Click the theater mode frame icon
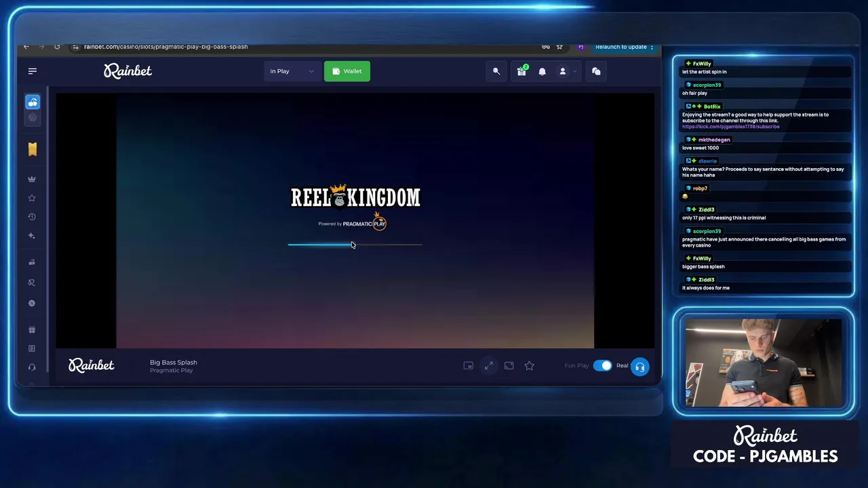 509,365
